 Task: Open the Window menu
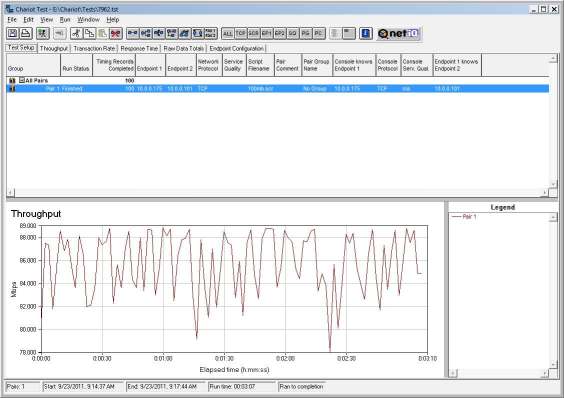88,19
